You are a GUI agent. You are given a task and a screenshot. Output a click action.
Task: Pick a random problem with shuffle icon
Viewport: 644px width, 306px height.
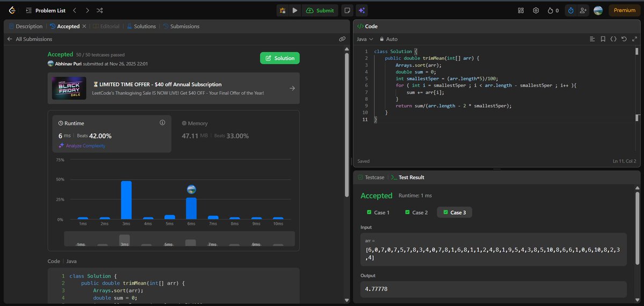pyautogui.click(x=99, y=10)
